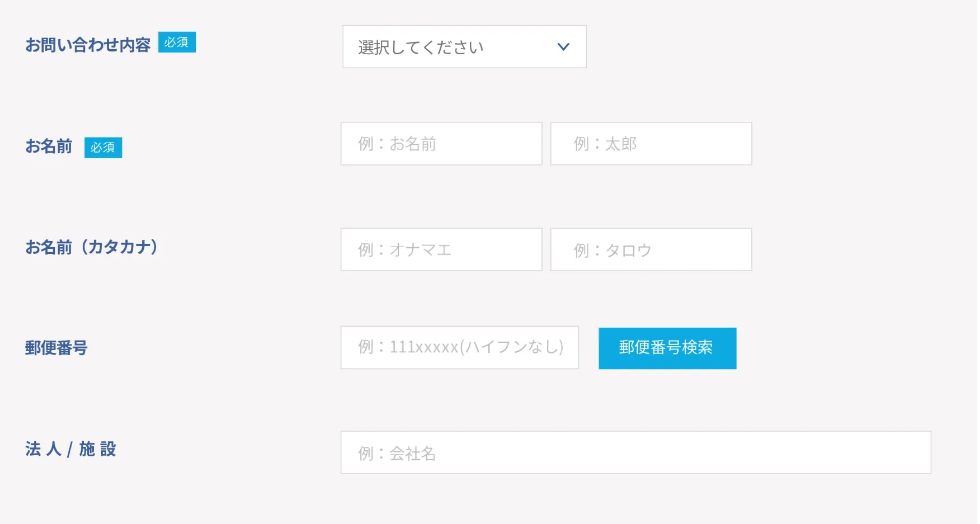The image size is (980, 524).
Task: Click the 必須 badge beside お問い合わせ内容
Action: (x=177, y=43)
